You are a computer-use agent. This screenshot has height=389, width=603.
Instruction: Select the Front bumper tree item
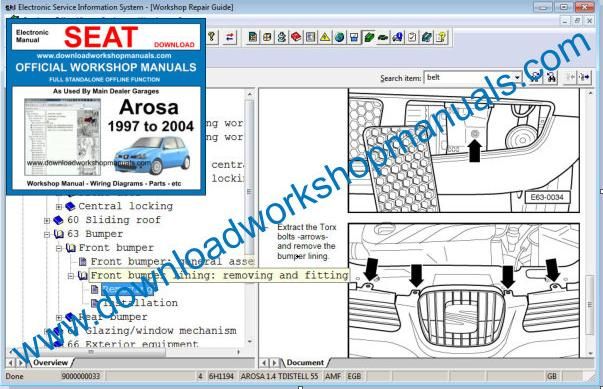116,248
